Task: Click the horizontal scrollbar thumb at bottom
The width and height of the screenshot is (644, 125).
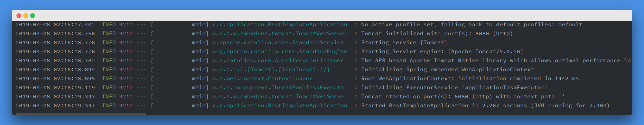Action: click(81, 114)
